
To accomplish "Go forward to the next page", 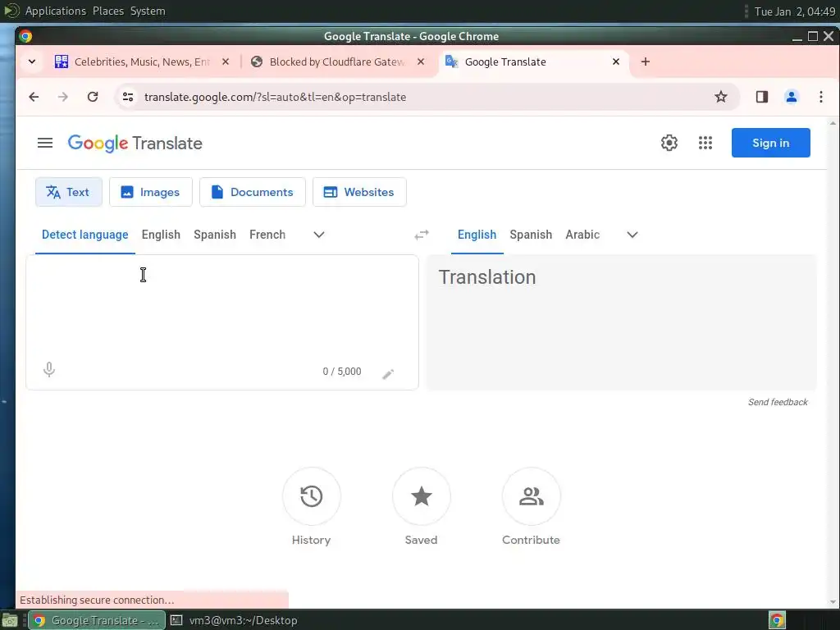I will (63, 97).
